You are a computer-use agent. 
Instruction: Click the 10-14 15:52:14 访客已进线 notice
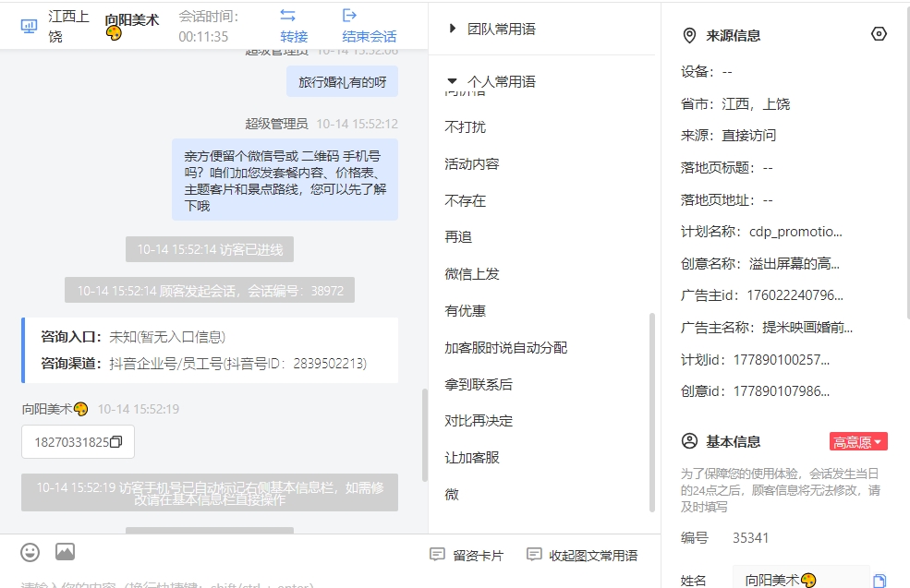[x=210, y=249]
